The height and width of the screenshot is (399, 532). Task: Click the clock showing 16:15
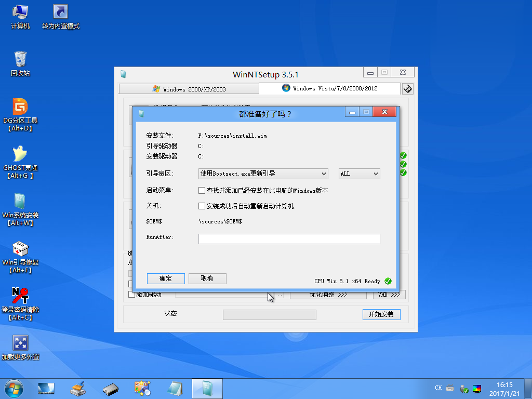coord(504,385)
